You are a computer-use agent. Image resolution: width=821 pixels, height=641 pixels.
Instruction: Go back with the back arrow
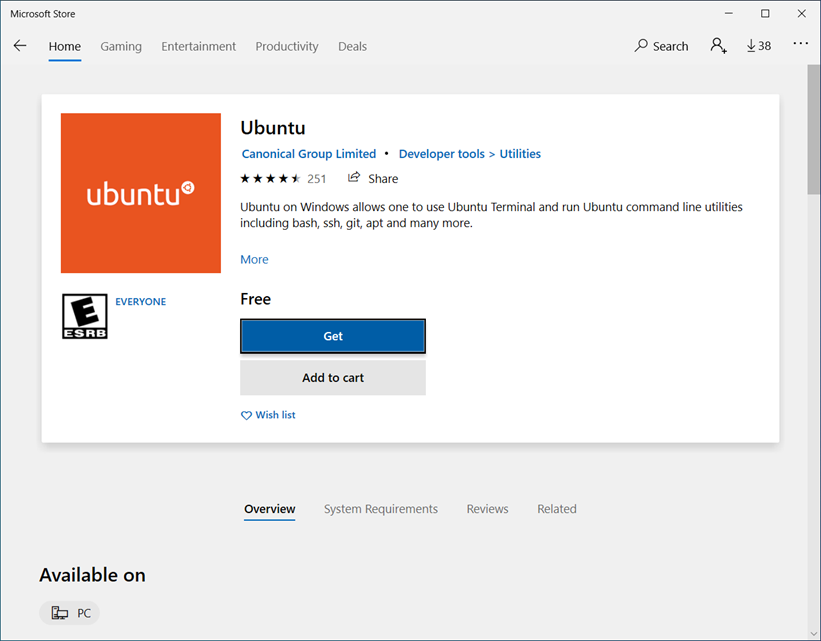tap(20, 46)
